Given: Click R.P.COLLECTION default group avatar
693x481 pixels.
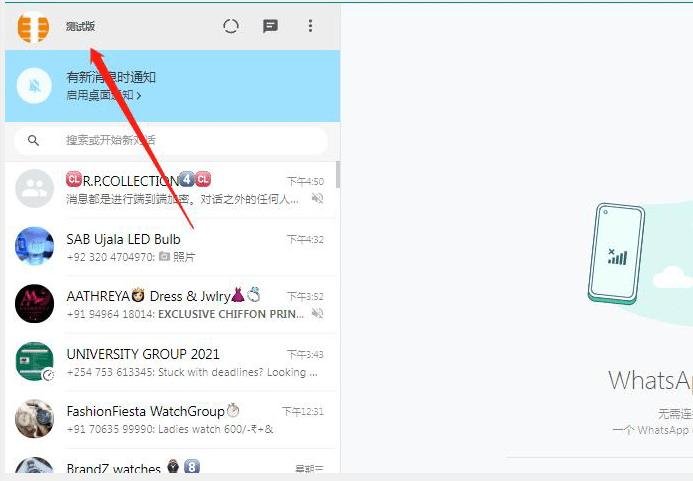Looking at the screenshot, I should pyautogui.click(x=34, y=188).
